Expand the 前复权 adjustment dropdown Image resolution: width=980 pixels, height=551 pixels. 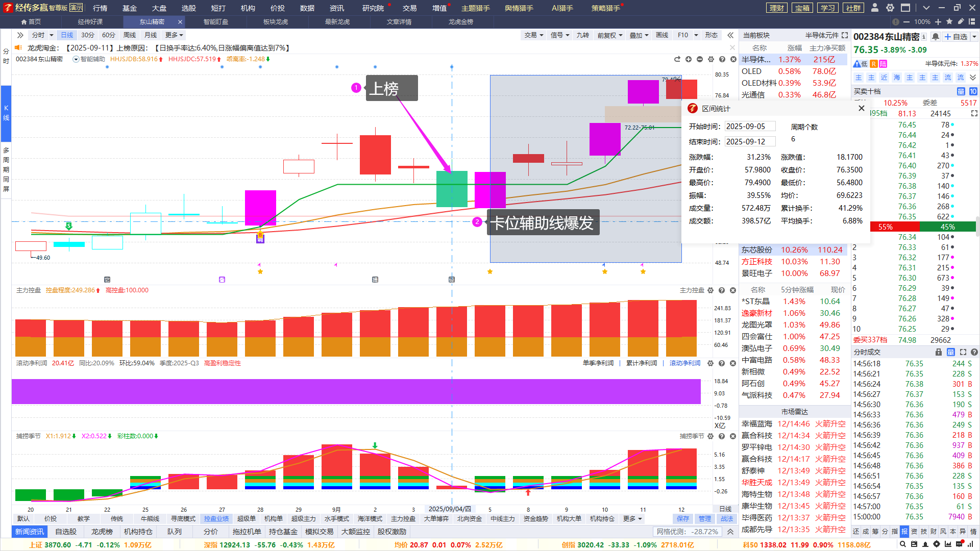pos(610,35)
